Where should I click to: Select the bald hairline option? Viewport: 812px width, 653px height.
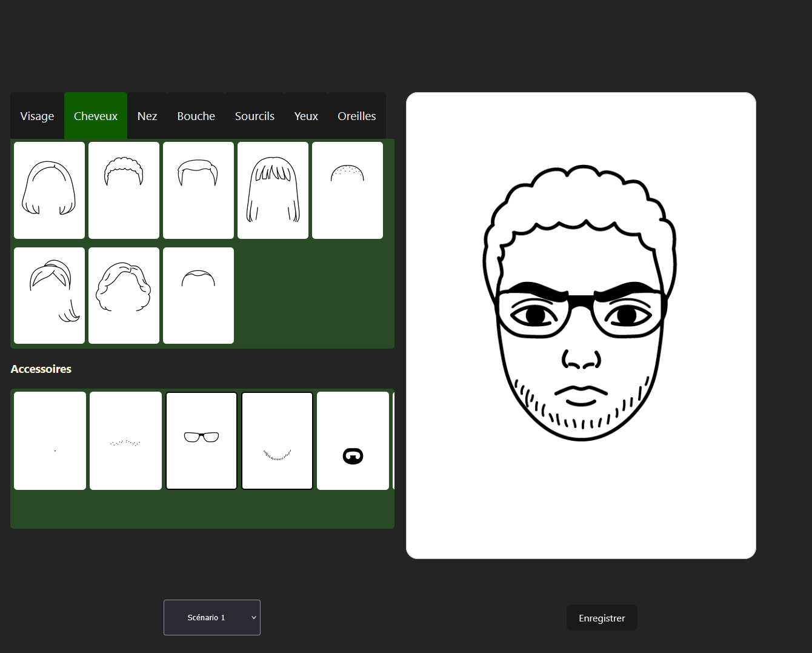pyautogui.click(x=198, y=295)
